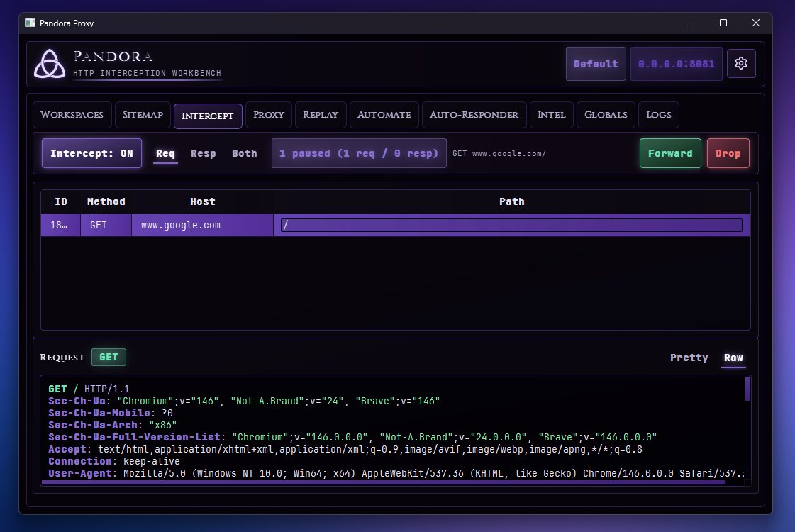Switch request view to Pretty

(689, 358)
